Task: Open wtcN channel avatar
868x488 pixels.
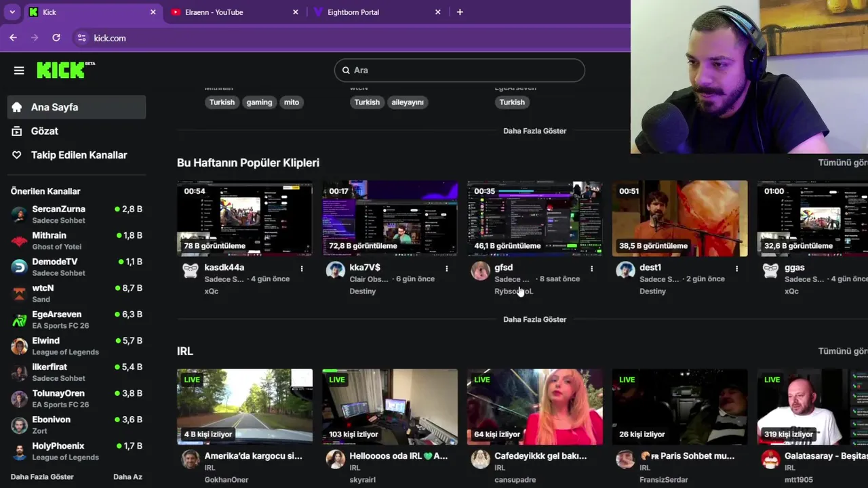Action: pos(20,293)
